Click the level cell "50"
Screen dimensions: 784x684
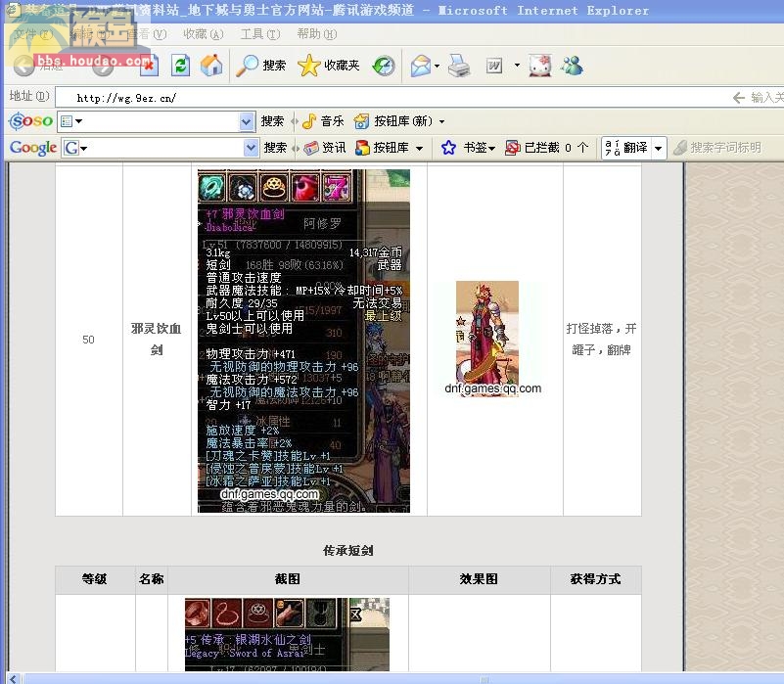tap(88, 340)
